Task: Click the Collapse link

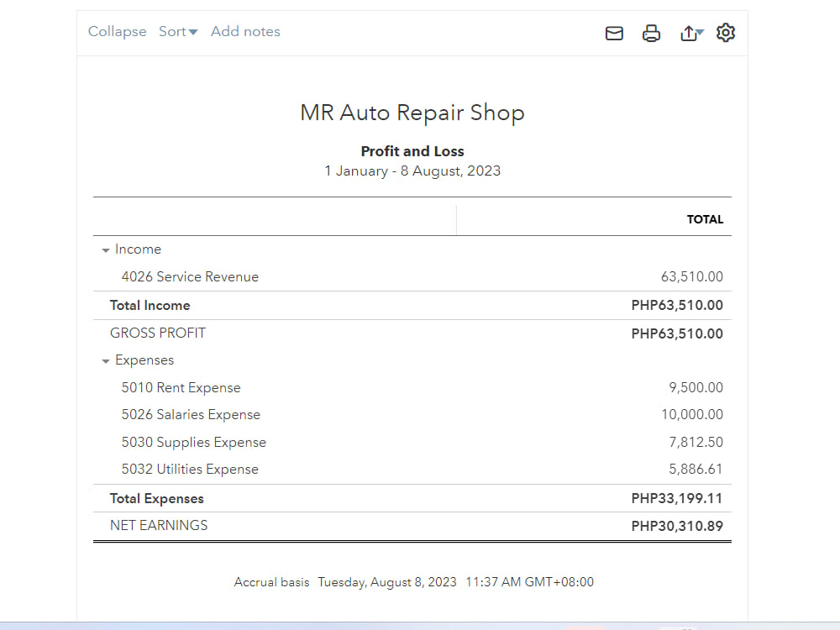Action: (117, 31)
